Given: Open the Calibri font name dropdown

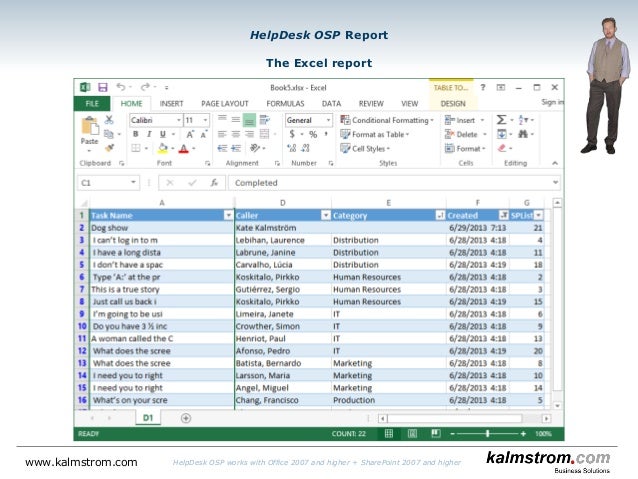Looking at the screenshot, I should point(179,120).
